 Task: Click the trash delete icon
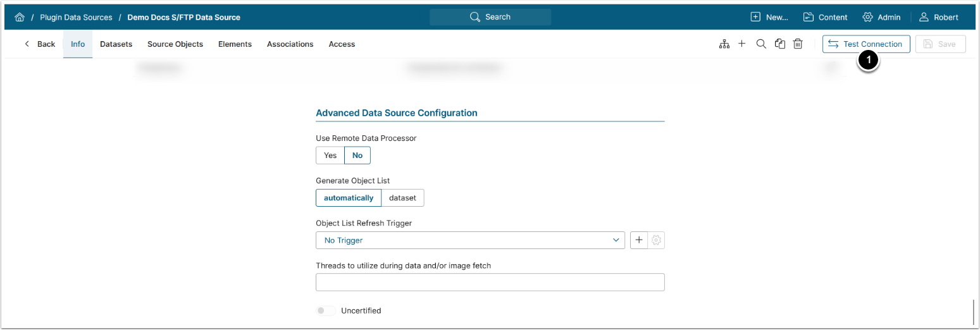(x=798, y=44)
